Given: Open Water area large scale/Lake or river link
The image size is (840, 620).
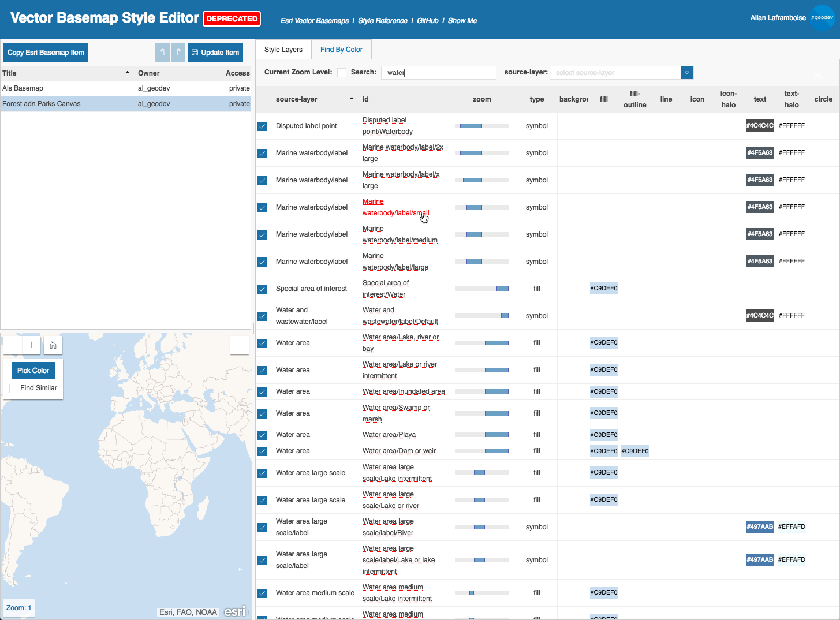Looking at the screenshot, I should (x=391, y=500).
